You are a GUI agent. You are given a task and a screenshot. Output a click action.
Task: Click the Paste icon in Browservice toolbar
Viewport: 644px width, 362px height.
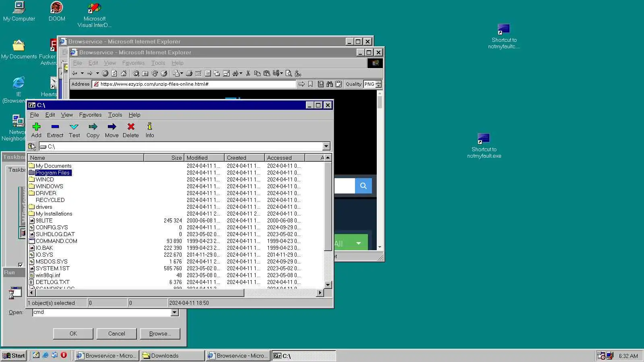266,73
